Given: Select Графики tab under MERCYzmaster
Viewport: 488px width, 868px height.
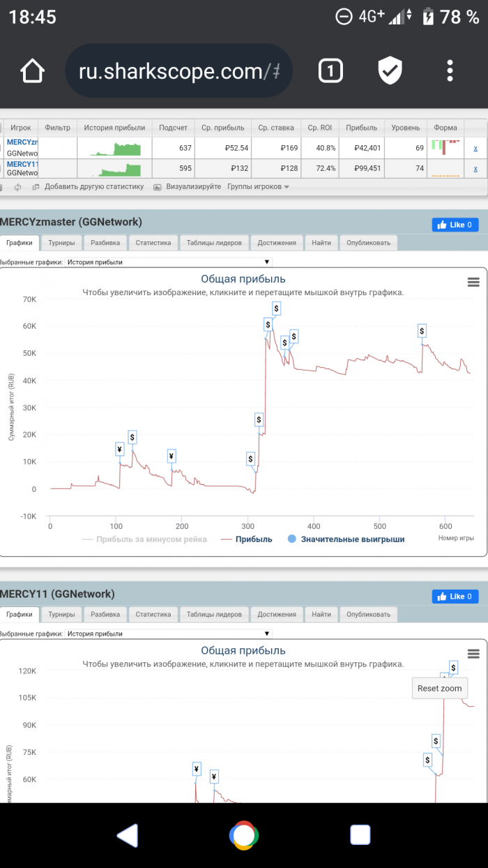Looking at the screenshot, I should (x=20, y=243).
